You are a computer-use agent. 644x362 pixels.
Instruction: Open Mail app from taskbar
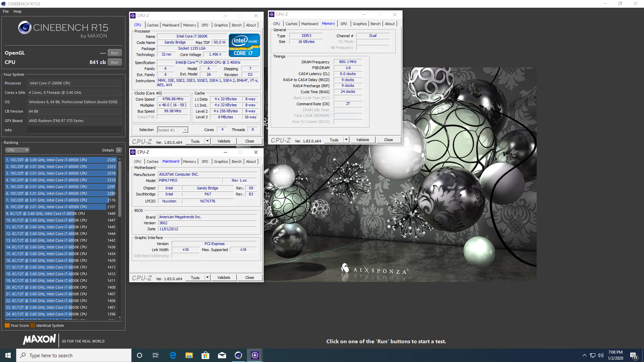click(x=222, y=355)
